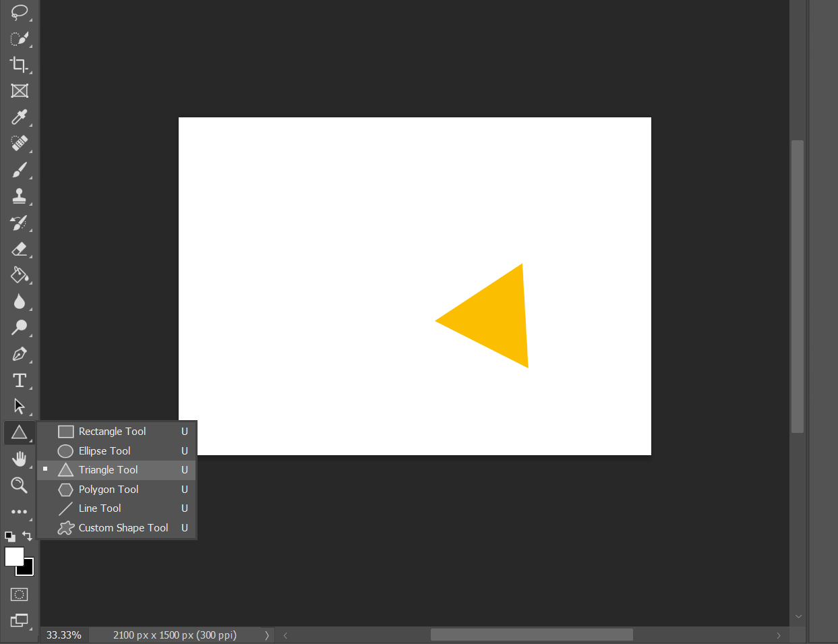Click the Triangle shape tool in toolbar
The height and width of the screenshot is (644, 838).
(20, 433)
